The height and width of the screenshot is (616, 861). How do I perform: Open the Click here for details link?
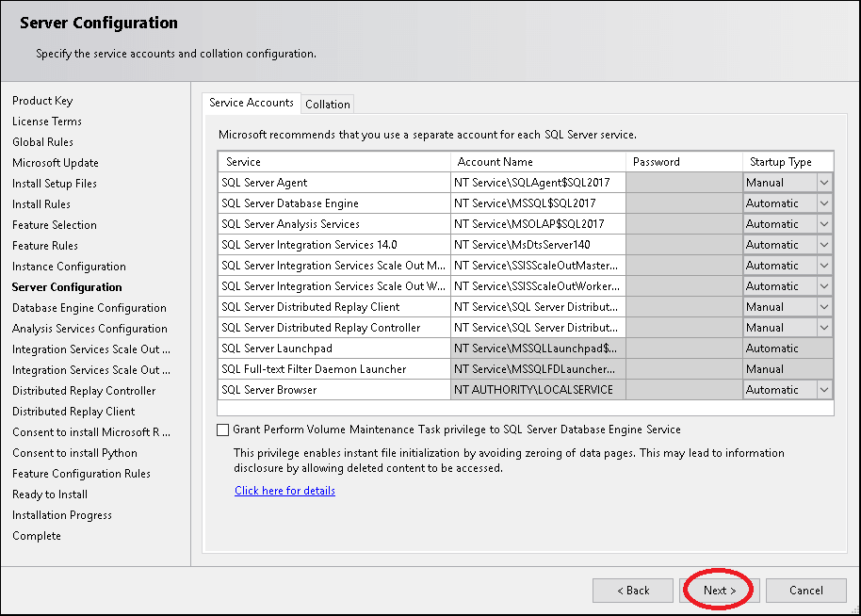(x=284, y=491)
